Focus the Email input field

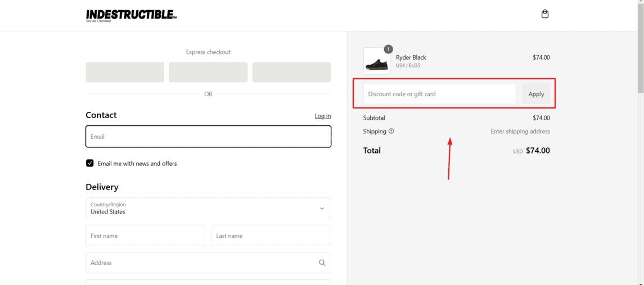[x=208, y=137]
